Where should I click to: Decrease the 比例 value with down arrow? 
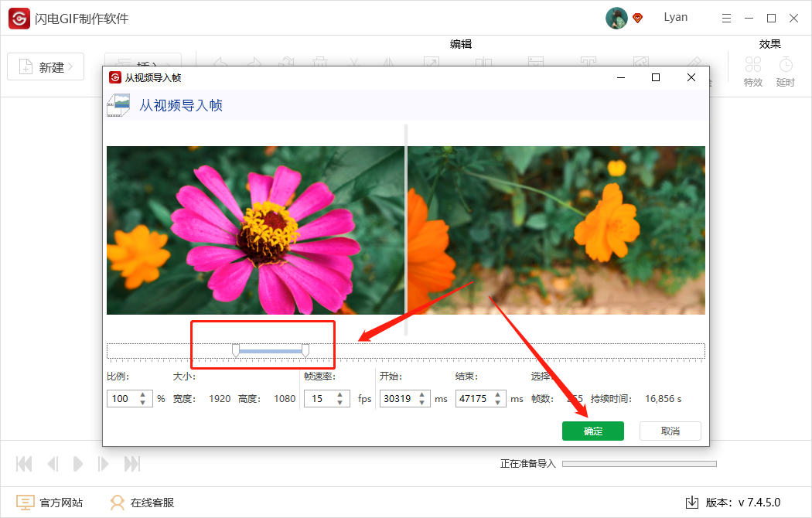(x=142, y=403)
